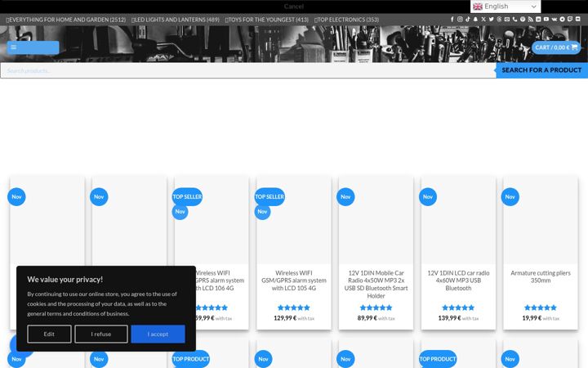Viewport: 588px width, 368px height.
Task: Open the Twitch social link
Action: click(570, 19)
